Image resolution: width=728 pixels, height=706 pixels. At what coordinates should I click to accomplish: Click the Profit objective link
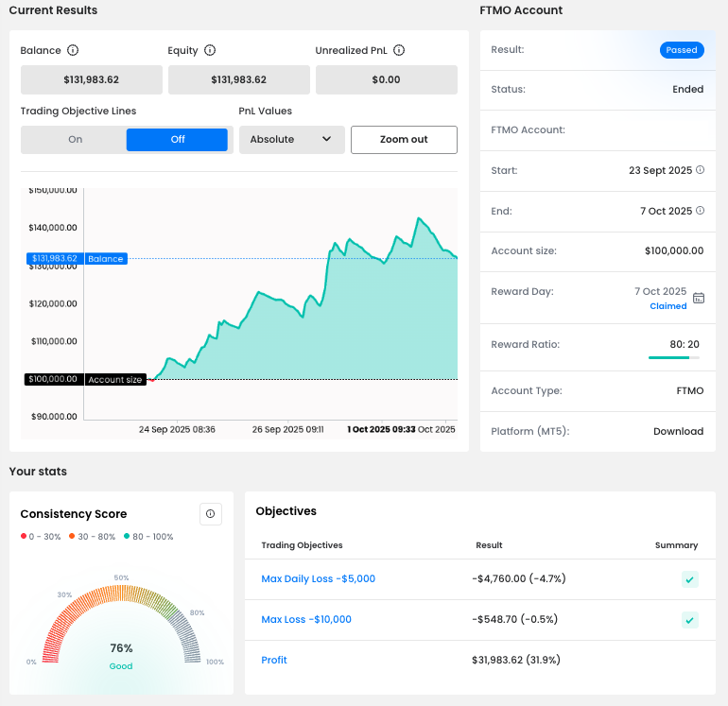[x=274, y=660]
